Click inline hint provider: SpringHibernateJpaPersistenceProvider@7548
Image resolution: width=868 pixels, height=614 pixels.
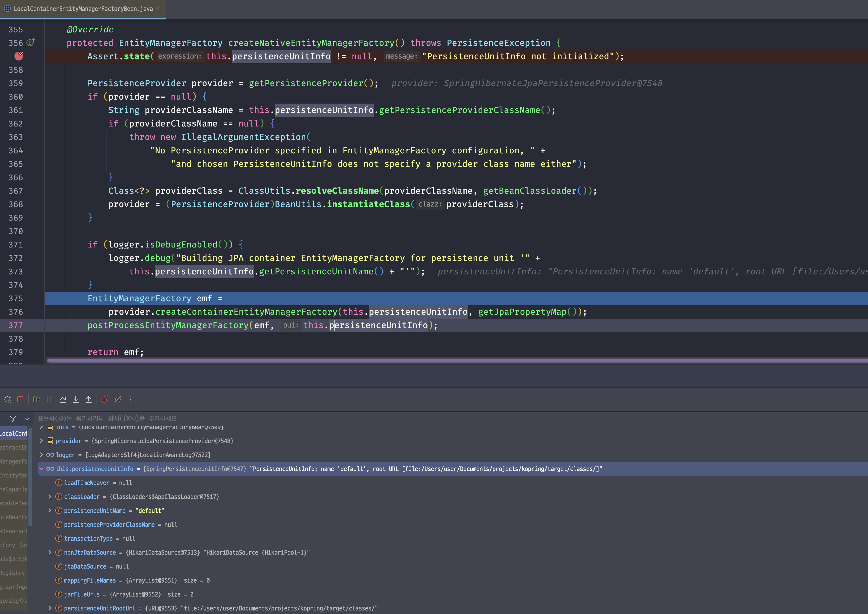[527, 83]
